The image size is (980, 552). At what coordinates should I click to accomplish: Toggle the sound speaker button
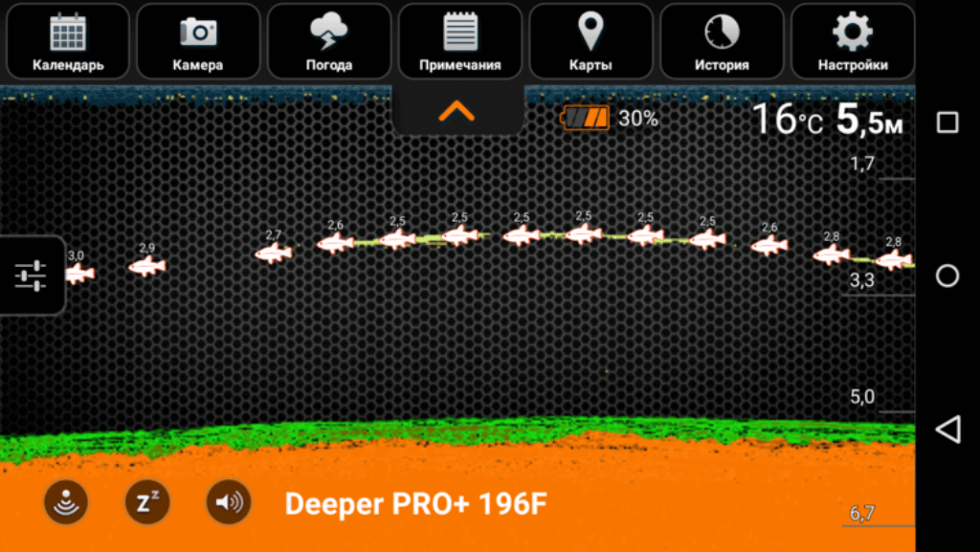click(x=229, y=502)
